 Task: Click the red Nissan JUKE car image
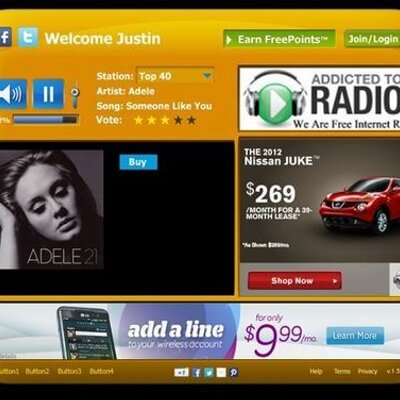(359, 204)
